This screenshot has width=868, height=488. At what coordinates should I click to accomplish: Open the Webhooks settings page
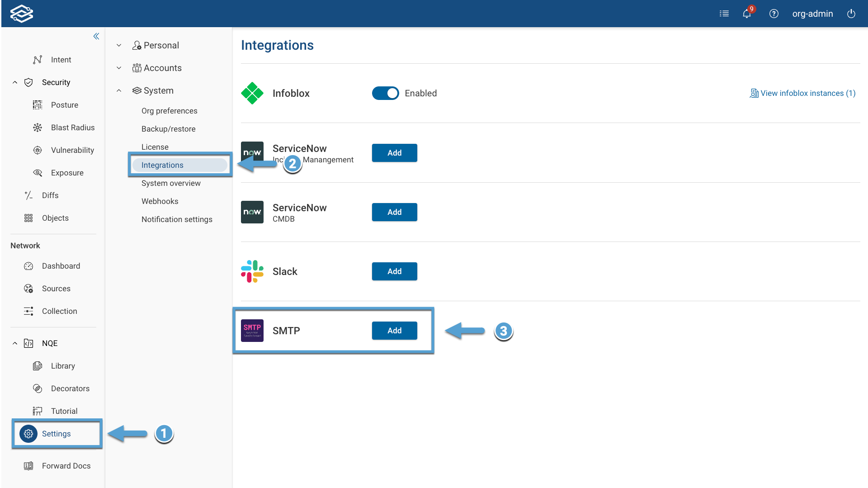(159, 201)
